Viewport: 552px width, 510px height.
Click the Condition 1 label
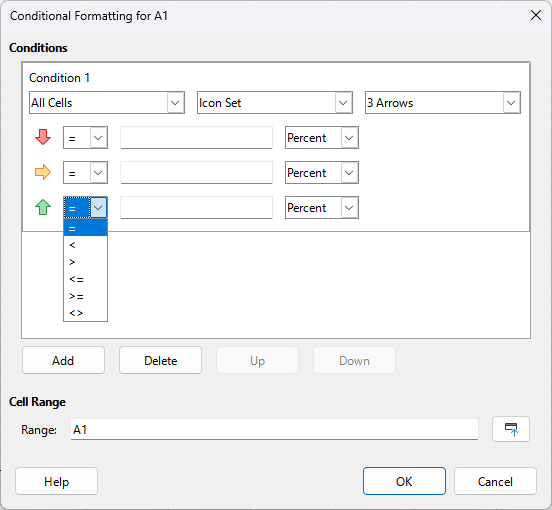point(59,78)
